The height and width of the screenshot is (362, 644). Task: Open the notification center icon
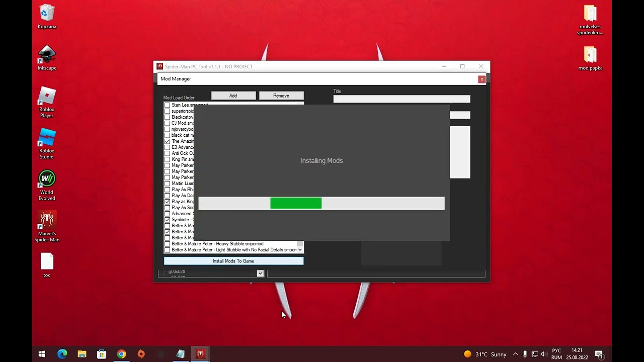(x=599, y=354)
